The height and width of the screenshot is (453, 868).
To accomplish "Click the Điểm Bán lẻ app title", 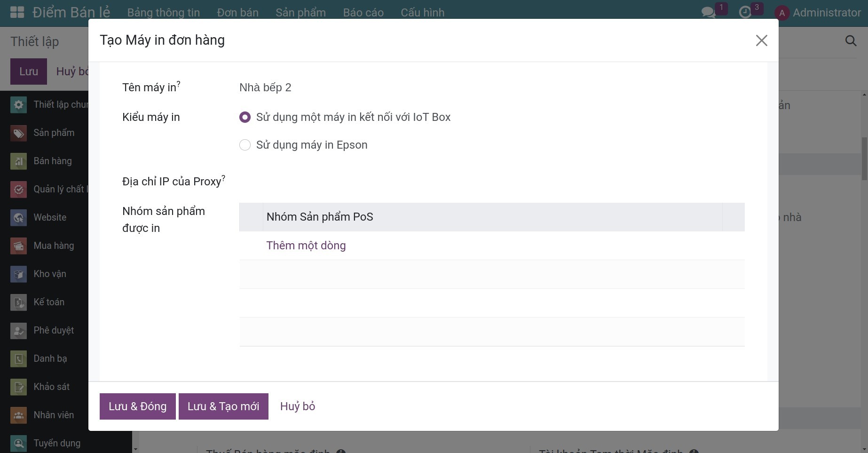I will (71, 12).
